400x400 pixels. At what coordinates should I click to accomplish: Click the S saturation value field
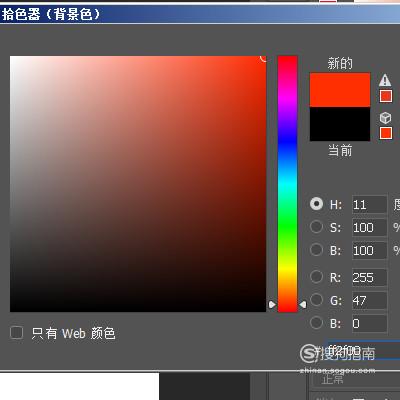click(x=370, y=227)
